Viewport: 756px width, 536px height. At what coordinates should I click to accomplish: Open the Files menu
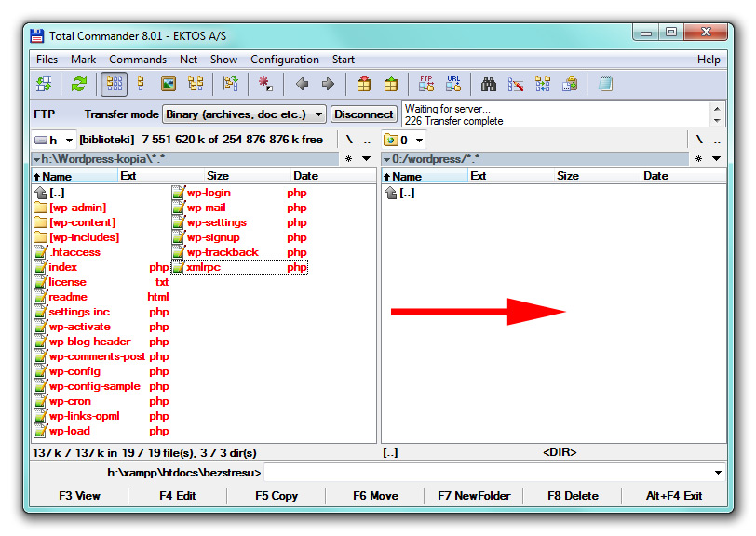47,60
